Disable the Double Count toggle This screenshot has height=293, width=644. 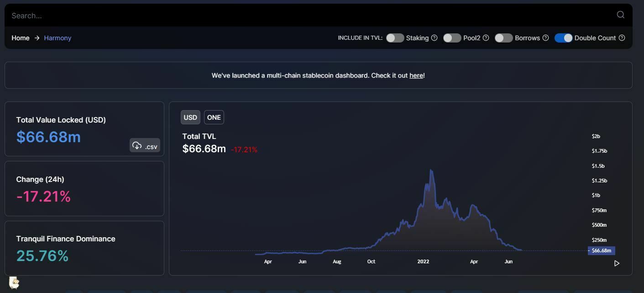[x=563, y=38]
